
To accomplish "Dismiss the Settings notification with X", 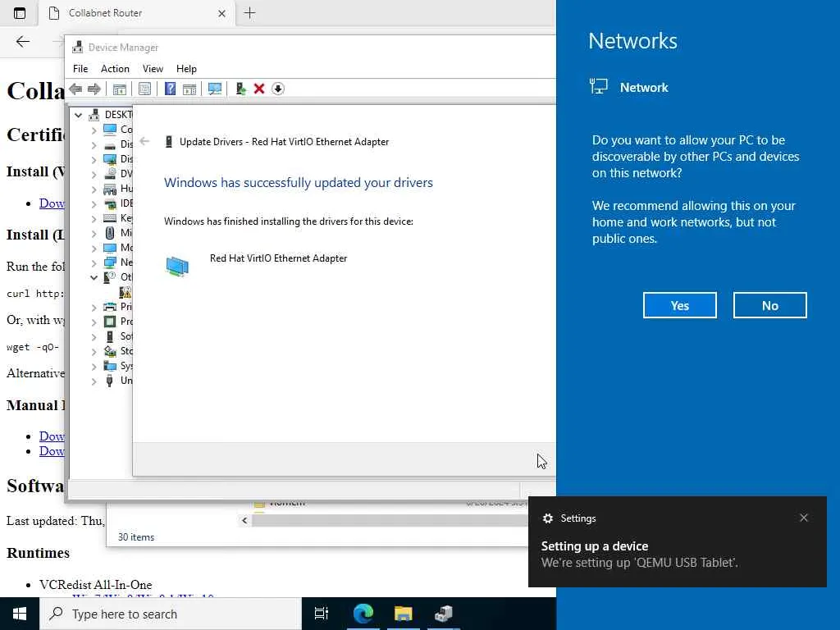I will point(804,518).
